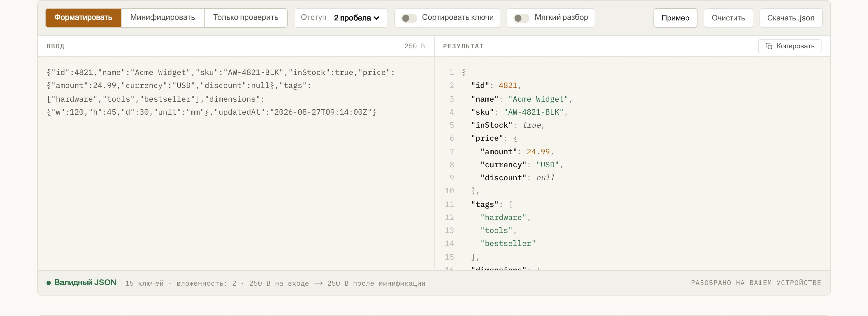Enable the Сортировать ключи toggle

pyautogui.click(x=409, y=18)
